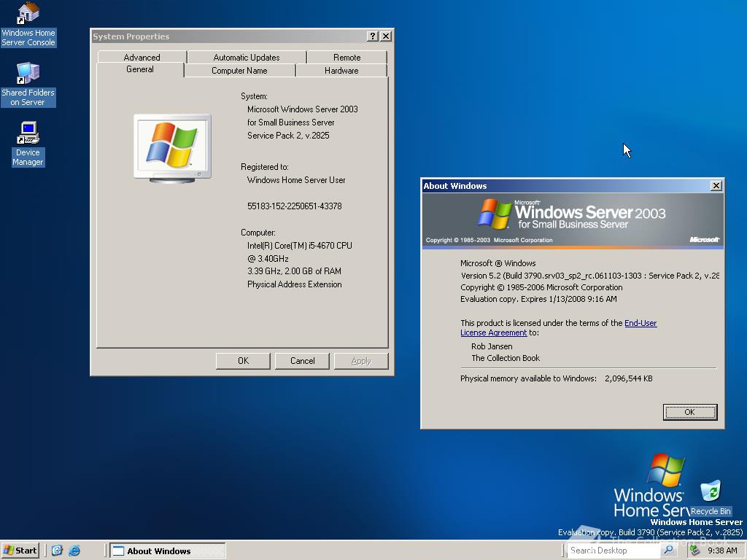Click the product ID 55183-152-2250651-43378

coord(295,206)
